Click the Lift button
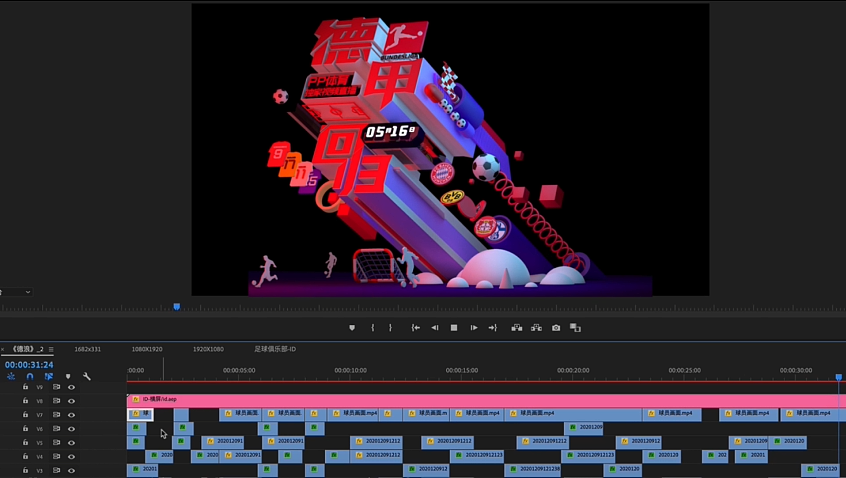Image resolution: width=846 pixels, height=478 pixels. 516,327
